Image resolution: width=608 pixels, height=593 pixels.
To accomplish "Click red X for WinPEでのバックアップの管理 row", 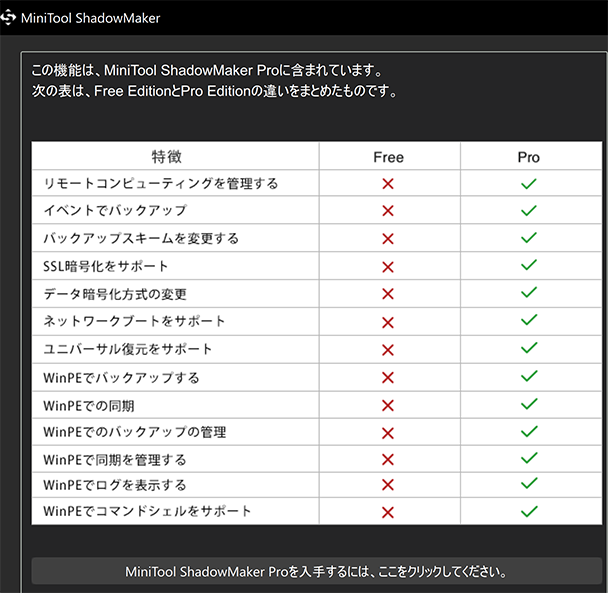I will coord(388,433).
